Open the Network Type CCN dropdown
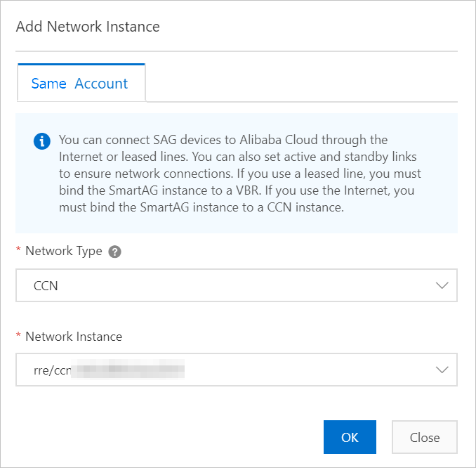476x468 pixels. (237, 285)
